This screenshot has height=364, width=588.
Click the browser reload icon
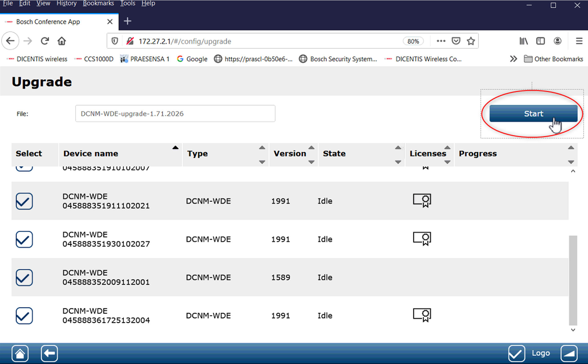(45, 41)
